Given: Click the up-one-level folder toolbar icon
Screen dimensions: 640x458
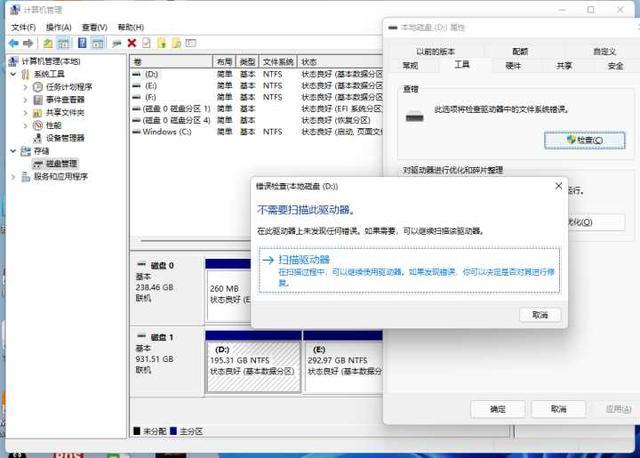Looking at the screenshot, I should [x=47, y=44].
